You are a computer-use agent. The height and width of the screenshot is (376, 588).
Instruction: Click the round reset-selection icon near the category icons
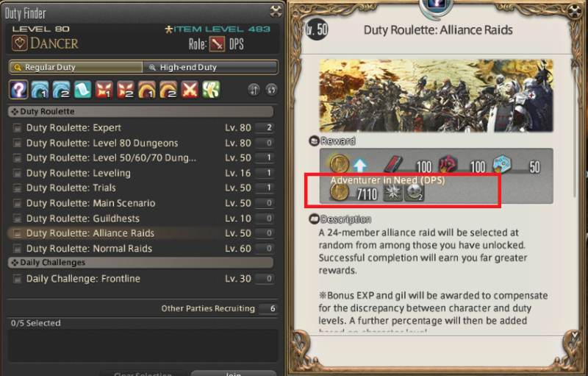click(x=271, y=90)
